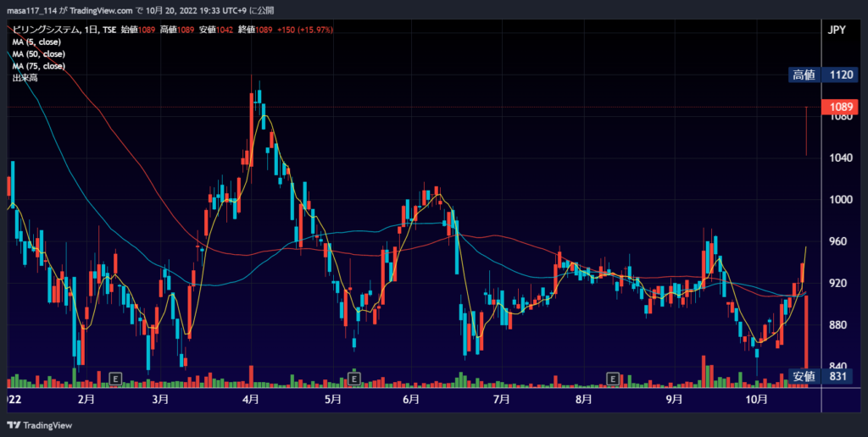Click the 終値1089 close price value

tap(255, 30)
